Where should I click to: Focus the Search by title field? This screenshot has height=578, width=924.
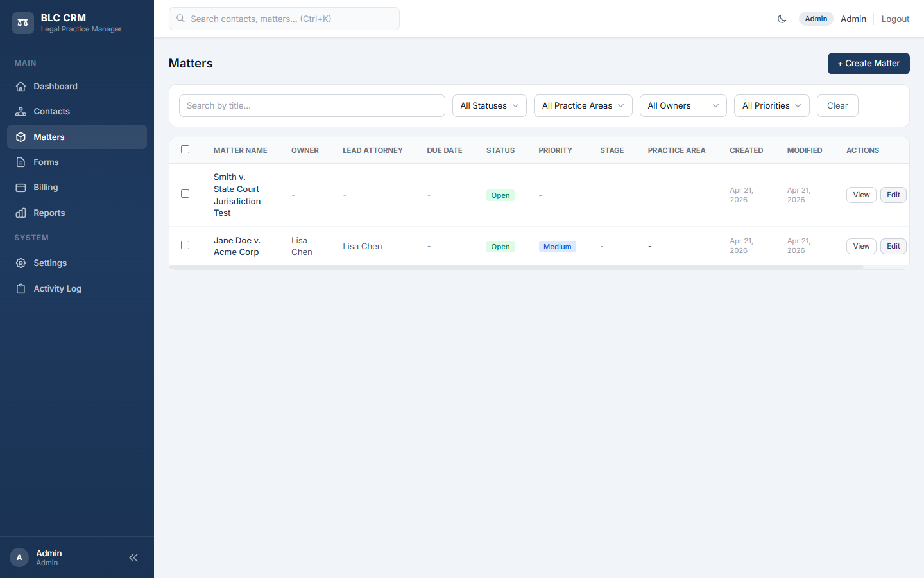[312, 105]
